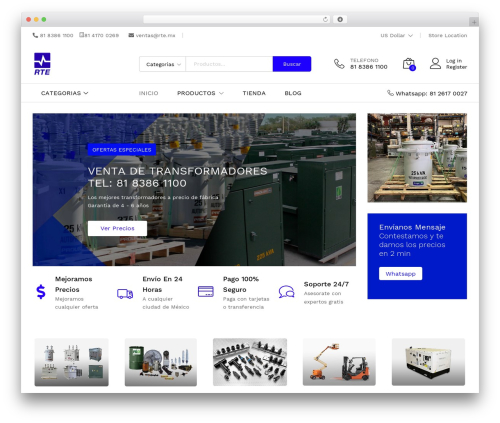Click the credit card icon
Viewport: 500px width, 423px height.
pyautogui.click(x=206, y=291)
